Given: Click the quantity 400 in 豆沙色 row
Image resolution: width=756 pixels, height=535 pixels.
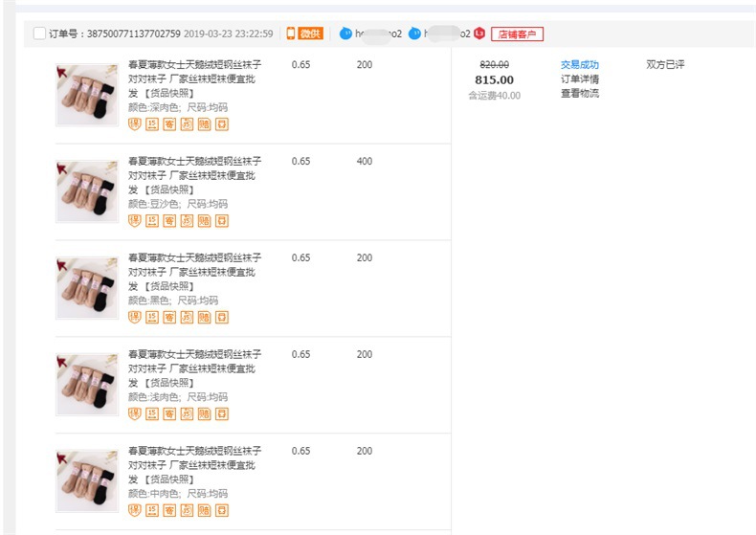Looking at the screenshot, I should (364, 161).
